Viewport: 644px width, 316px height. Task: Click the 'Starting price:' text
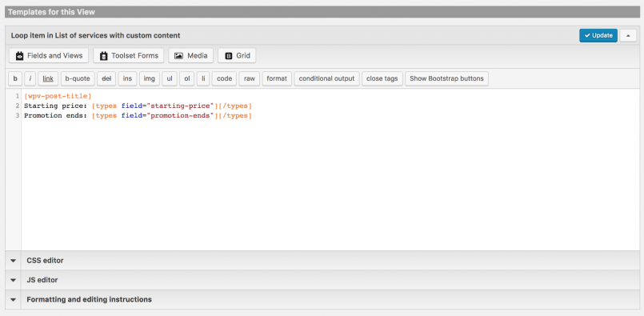[x=56, y=106]
